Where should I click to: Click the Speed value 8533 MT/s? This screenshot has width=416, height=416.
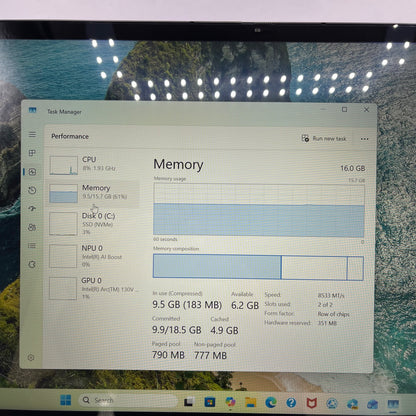pos(331,295)
